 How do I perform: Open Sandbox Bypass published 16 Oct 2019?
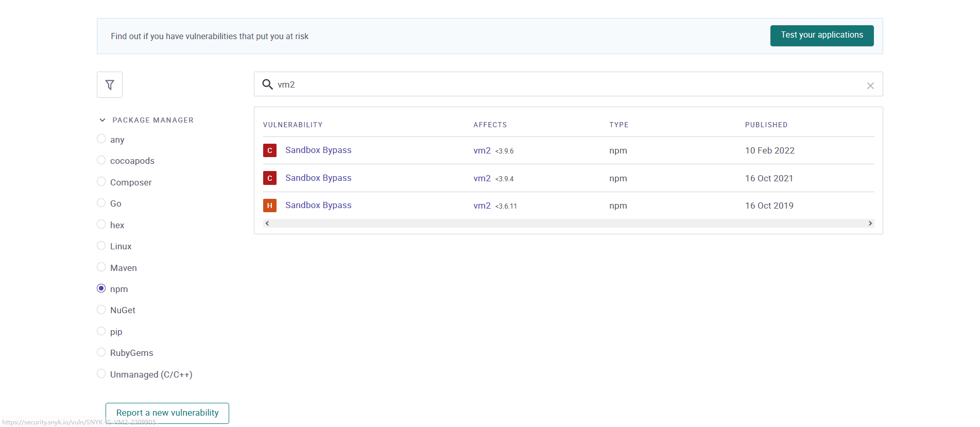(318, 205)
